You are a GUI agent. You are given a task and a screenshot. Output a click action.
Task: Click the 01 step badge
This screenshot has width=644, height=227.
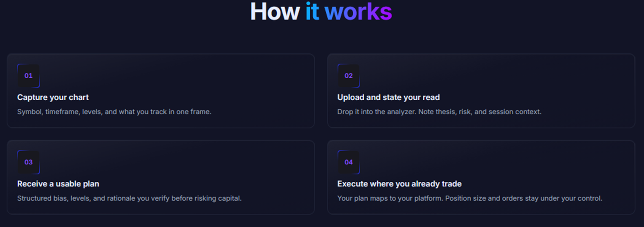28,75
